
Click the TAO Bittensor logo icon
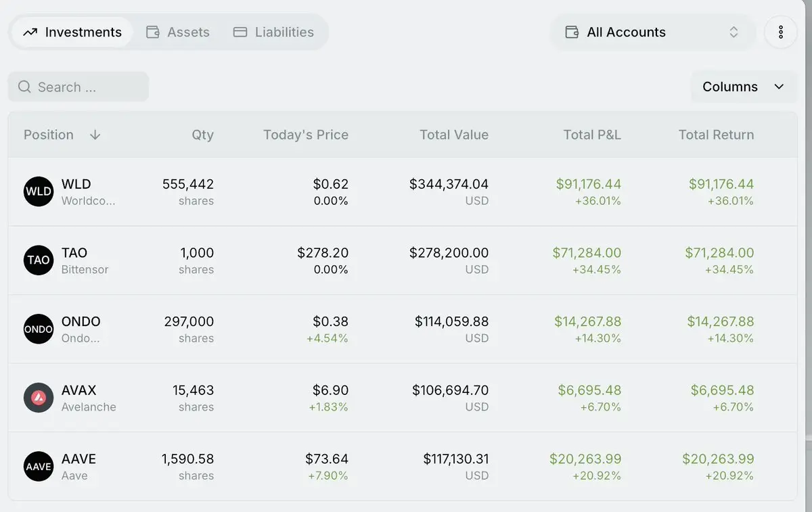coord(39,260)
